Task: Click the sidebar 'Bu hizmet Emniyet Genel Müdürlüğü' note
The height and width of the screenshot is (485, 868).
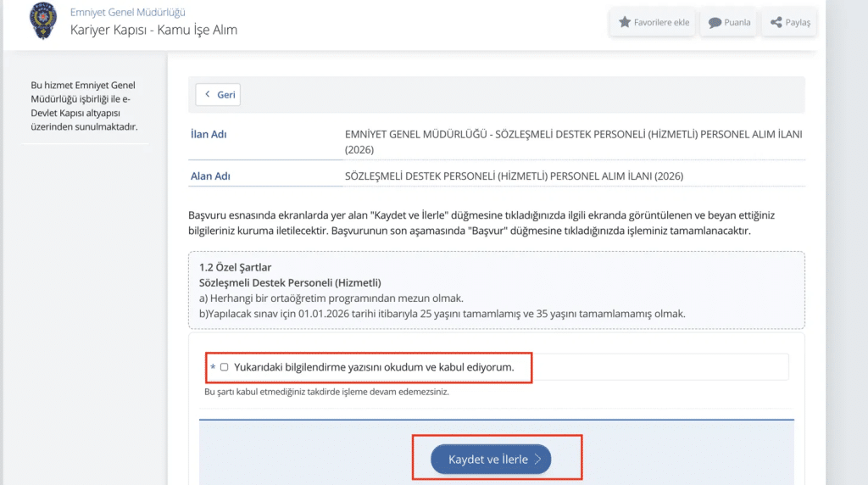Action: tap(84, 106)
